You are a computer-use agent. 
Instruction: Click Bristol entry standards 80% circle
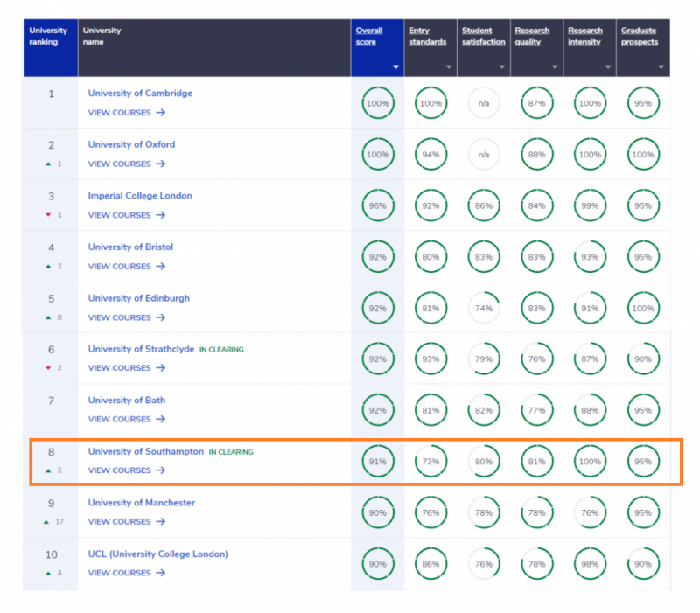coord(430,257)
